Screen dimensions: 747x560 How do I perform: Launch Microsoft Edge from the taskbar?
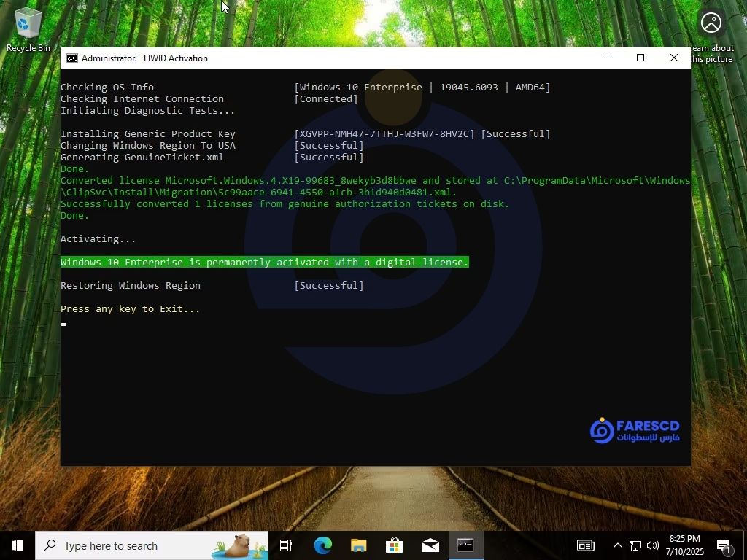click(322, 545)
